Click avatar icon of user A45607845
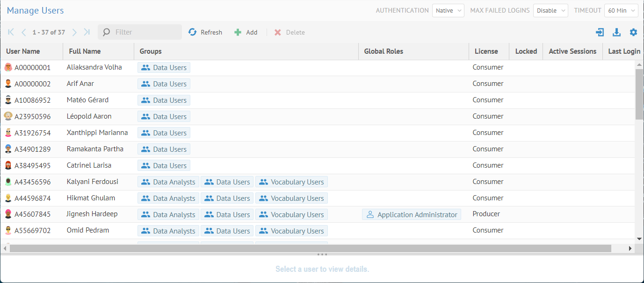Viewport: 644px width, 283px height. click(8, 214)
